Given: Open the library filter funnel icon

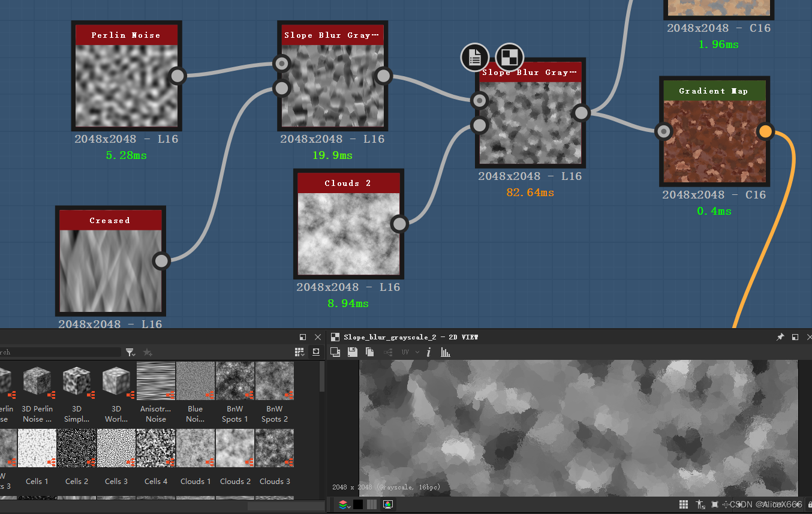Looking at the screenshot, I should 131,352.
